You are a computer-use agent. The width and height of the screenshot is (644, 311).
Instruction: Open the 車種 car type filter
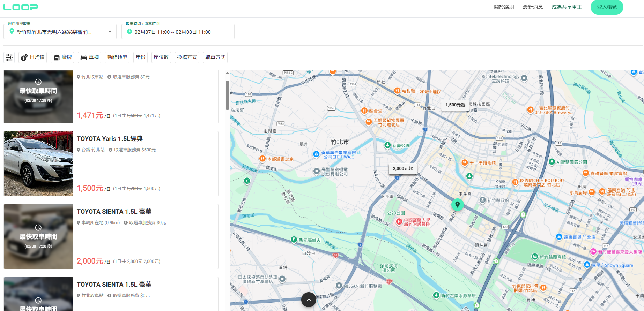89,58
